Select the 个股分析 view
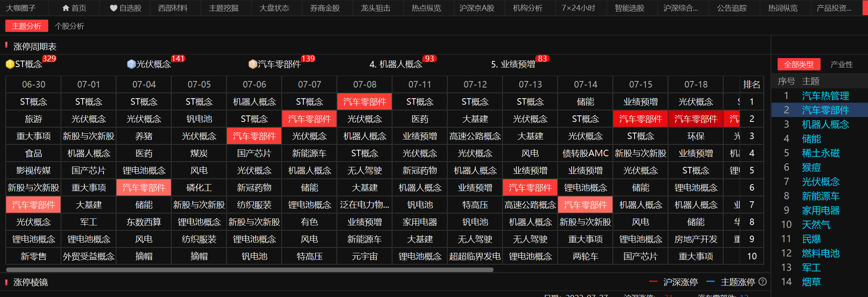Screen dimensions: 868x297 click(70, 26)
